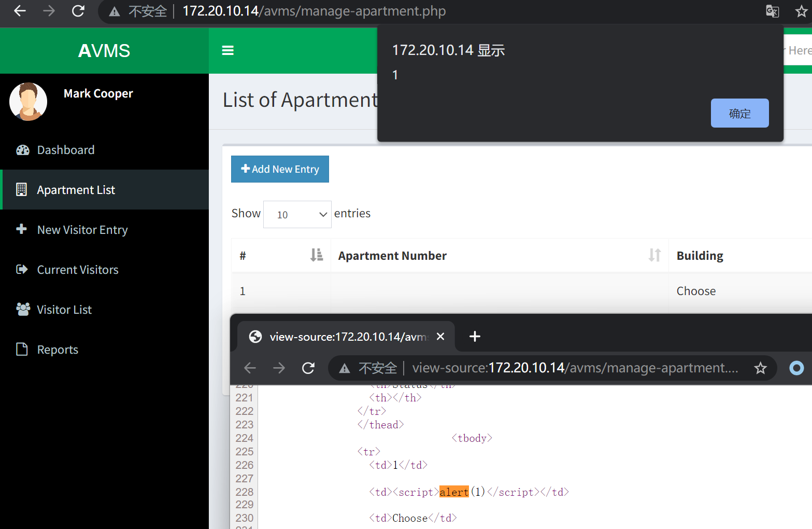Open the translate page icon
Viewport: 812px width, 529px height.
click(772, 11)
